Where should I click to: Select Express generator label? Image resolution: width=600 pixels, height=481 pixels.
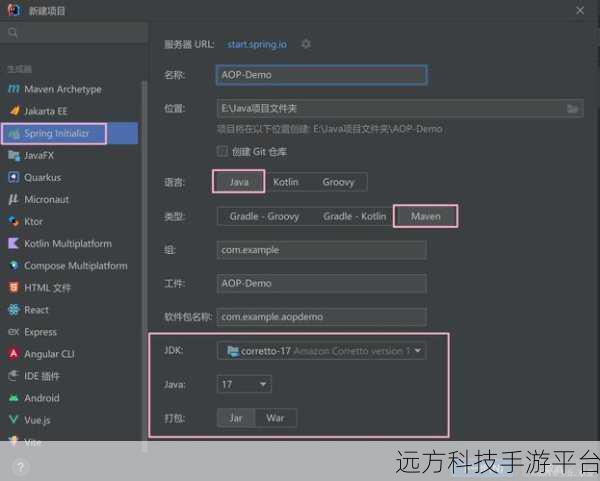click(40, 332)
